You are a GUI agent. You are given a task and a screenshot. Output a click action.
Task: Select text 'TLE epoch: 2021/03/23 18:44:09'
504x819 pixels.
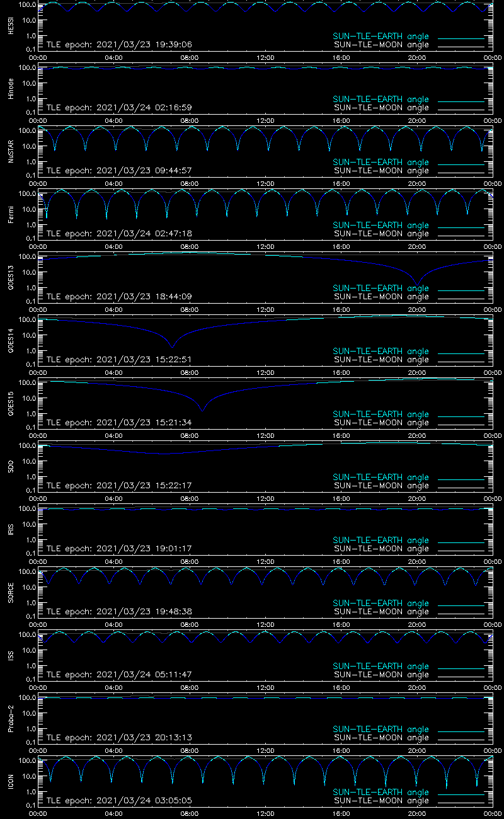point(119,297)
